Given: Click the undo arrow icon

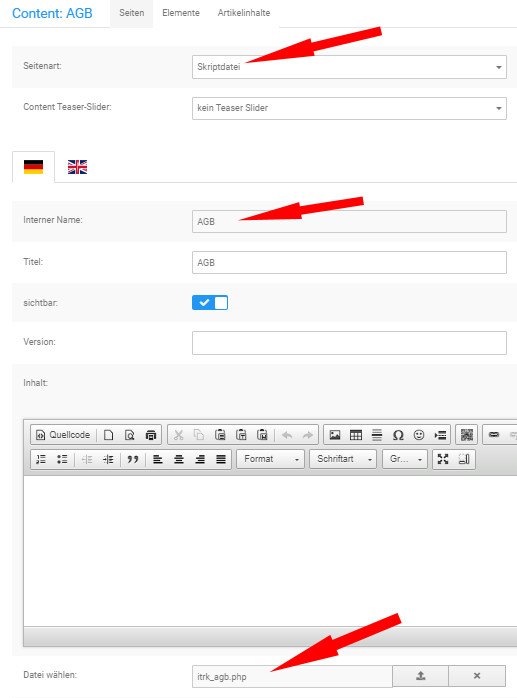Looking at the screenshot, I should [287, 435].
